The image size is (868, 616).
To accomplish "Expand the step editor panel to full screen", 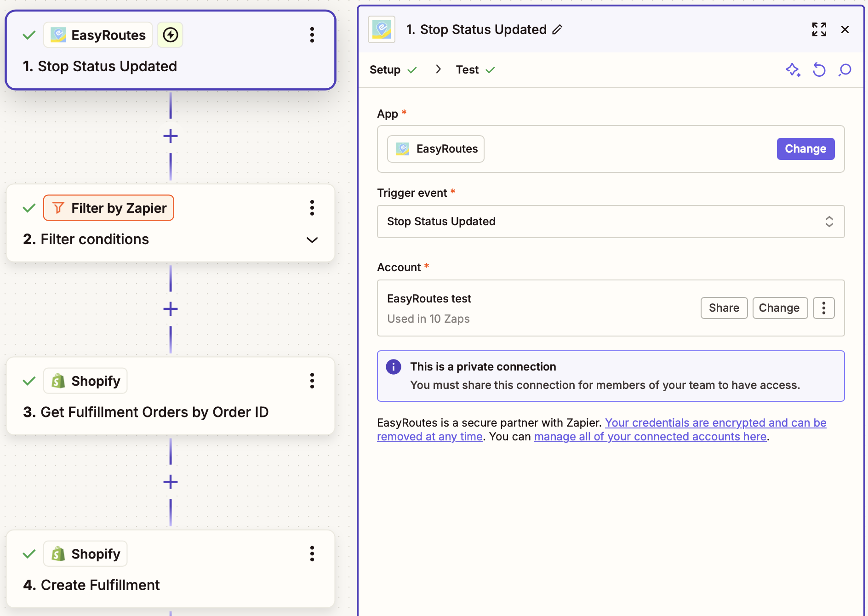I will pyautogui.click(x=819, y=29).
